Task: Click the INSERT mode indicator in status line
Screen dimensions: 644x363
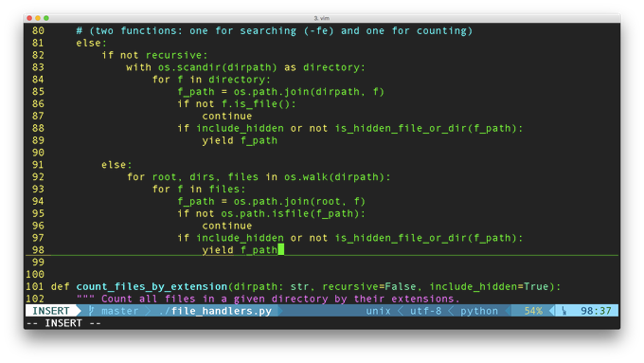Action: tap(51, 311)
